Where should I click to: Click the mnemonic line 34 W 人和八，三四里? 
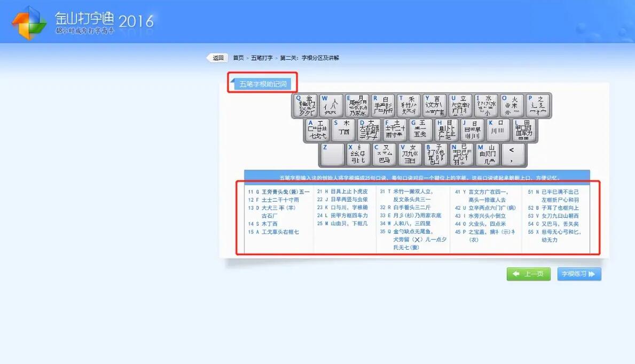coord(405,224)
